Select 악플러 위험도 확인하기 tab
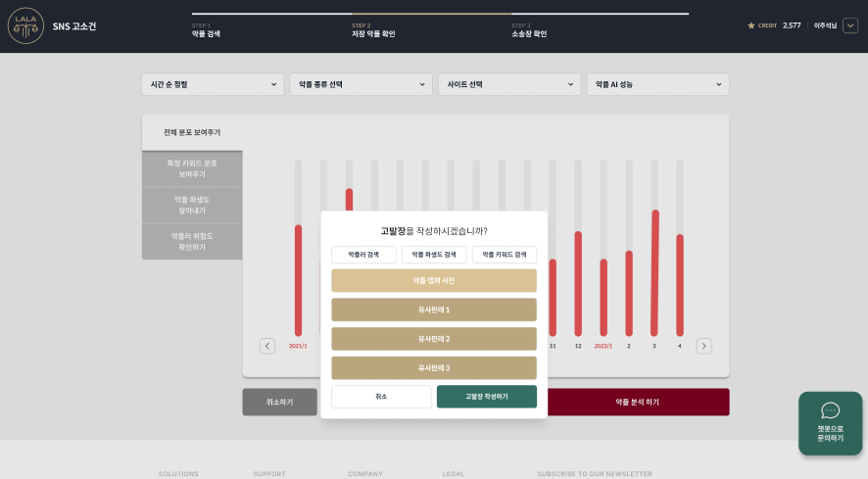 192,241
